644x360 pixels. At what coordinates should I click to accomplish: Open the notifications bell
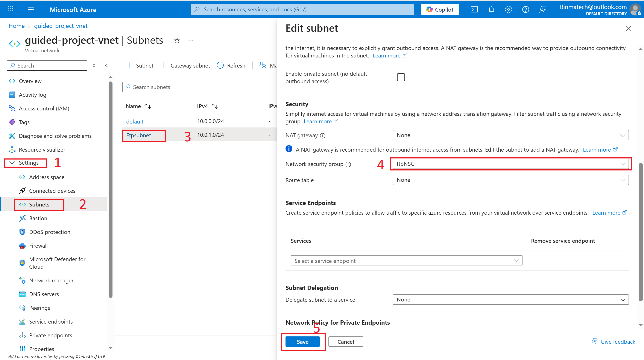point(491,9)
